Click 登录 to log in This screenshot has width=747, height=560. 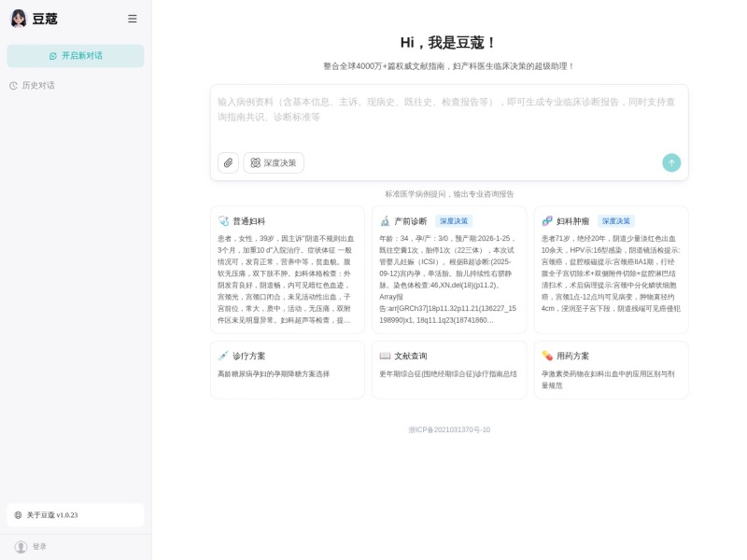[x=39, y=547]
